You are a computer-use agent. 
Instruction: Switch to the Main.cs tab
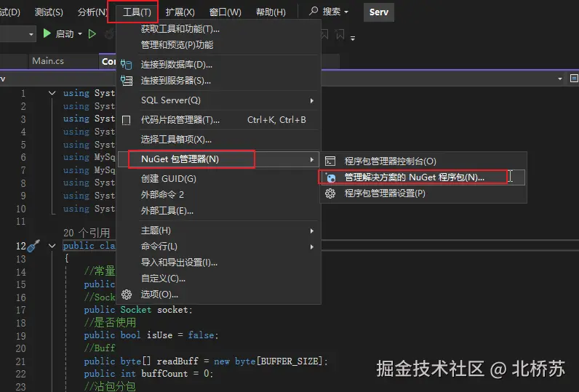tap(48, 61)
